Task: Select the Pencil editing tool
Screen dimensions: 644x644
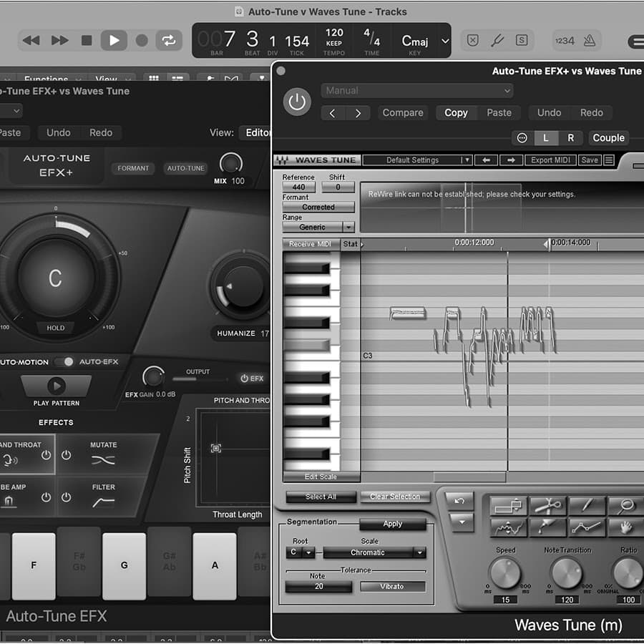Action: click(x=585, y=505)
